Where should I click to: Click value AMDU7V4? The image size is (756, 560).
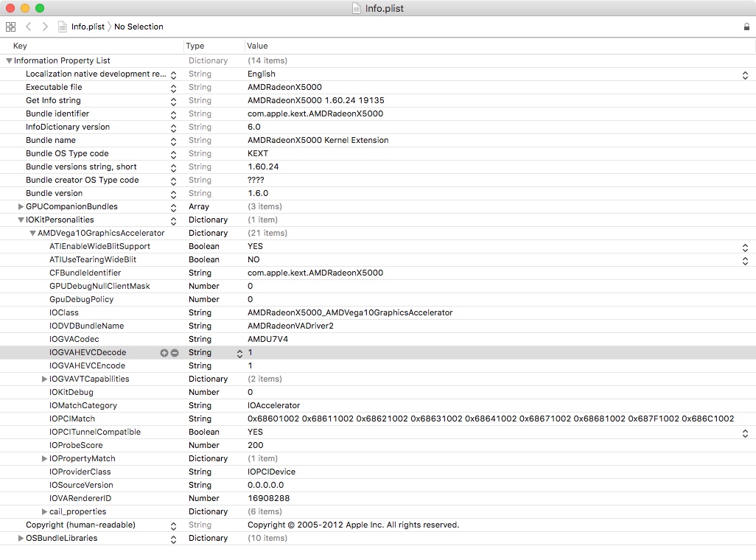point(267,339)
